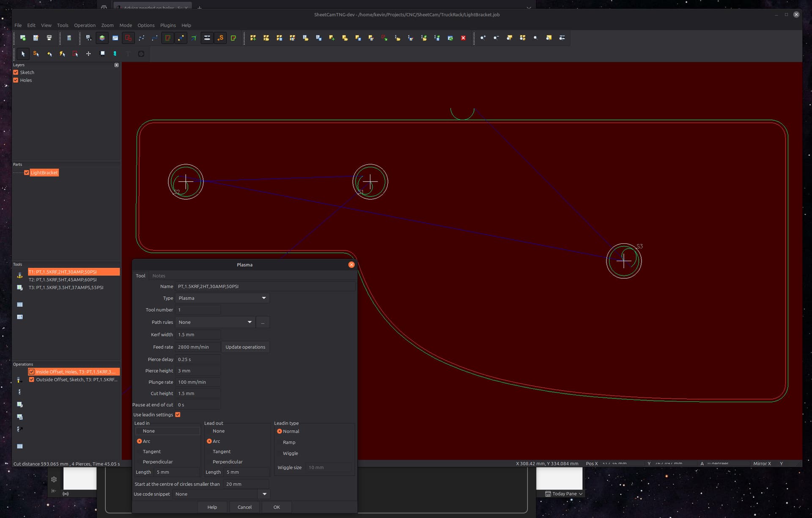Viewport: 812px width, 518px height.
Task: Click the red X delete icon in toolbar
Action: tap(463, 38)
